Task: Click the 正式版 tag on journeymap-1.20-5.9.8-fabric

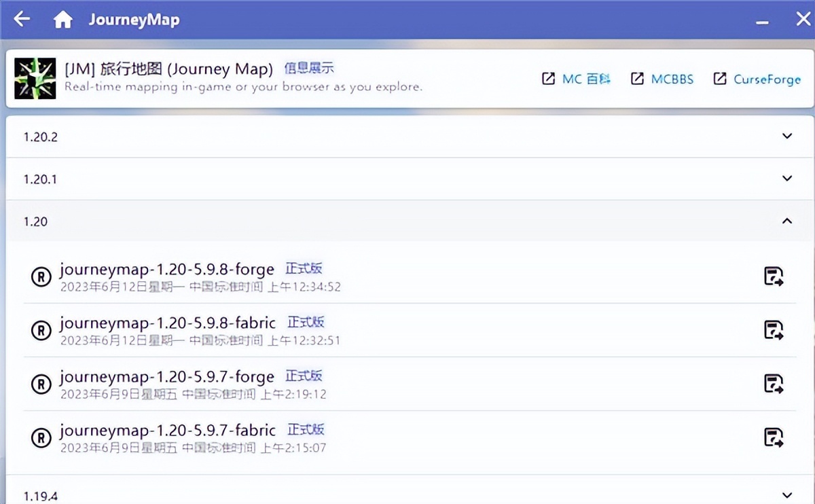Action: [x=306, y=321]
